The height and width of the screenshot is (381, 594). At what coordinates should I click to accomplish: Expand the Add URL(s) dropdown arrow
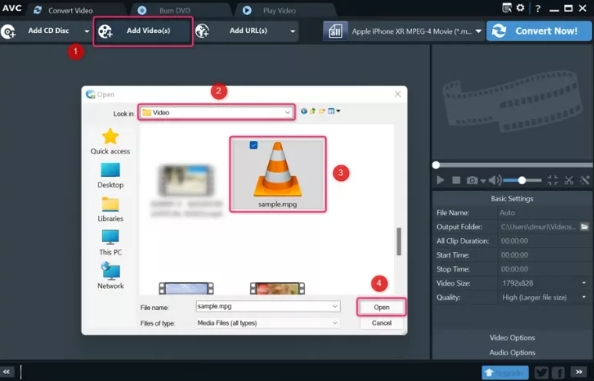click(x=292, y=31)
